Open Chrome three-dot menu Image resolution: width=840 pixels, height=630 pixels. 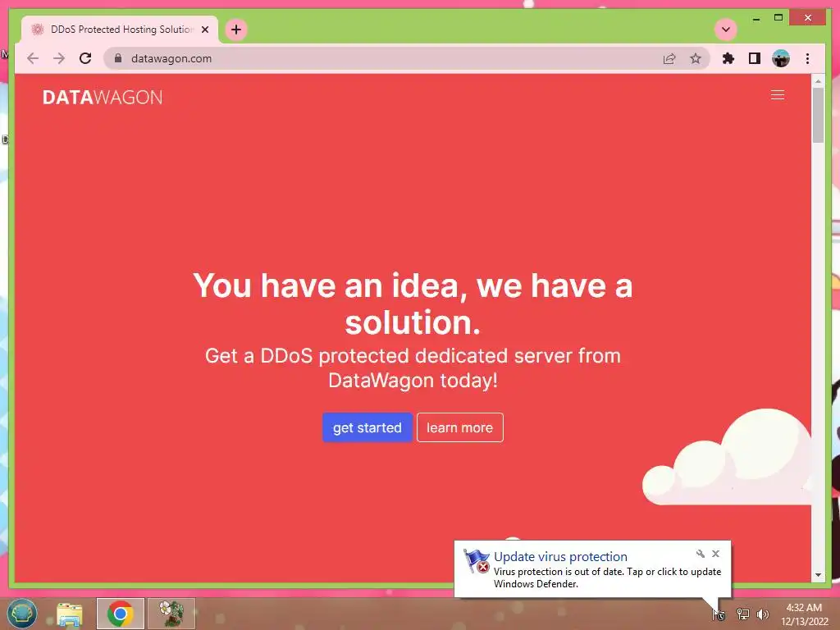807,58
